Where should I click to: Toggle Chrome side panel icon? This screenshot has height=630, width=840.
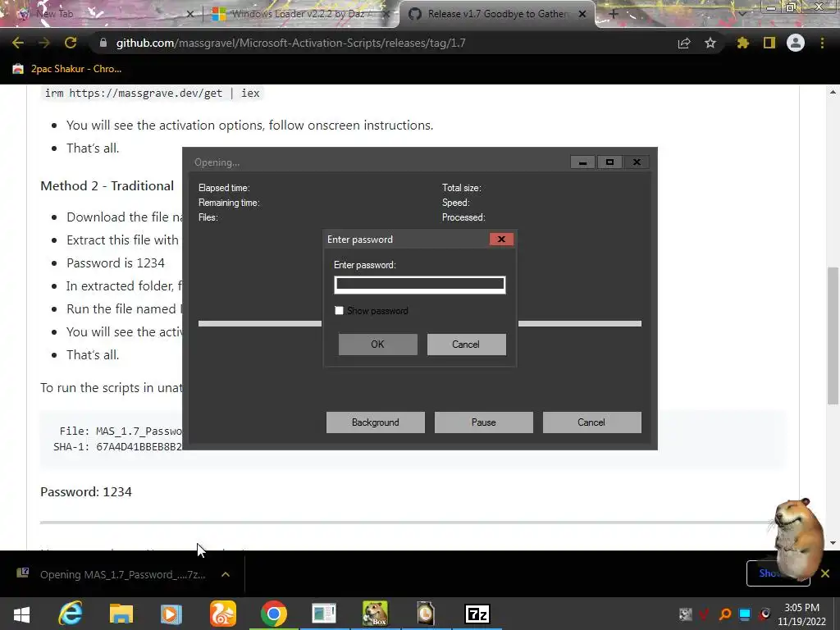coord(769,43)
